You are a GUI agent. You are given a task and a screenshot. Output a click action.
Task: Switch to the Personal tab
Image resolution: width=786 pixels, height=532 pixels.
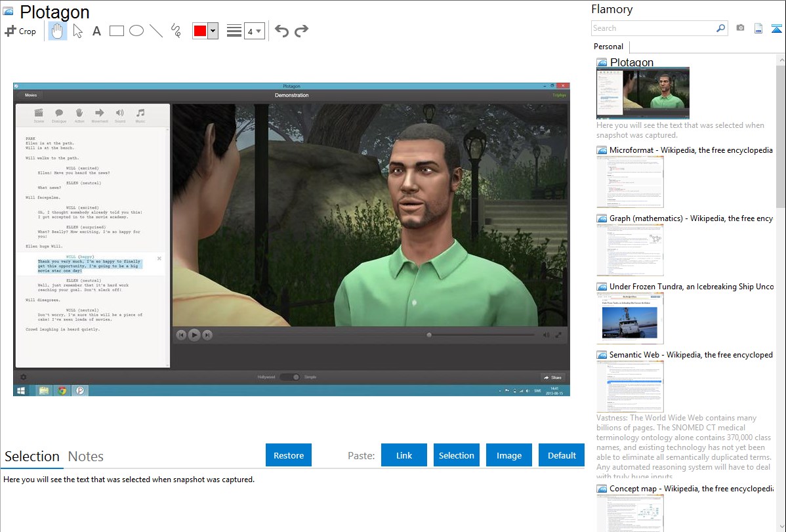[609, 47]
